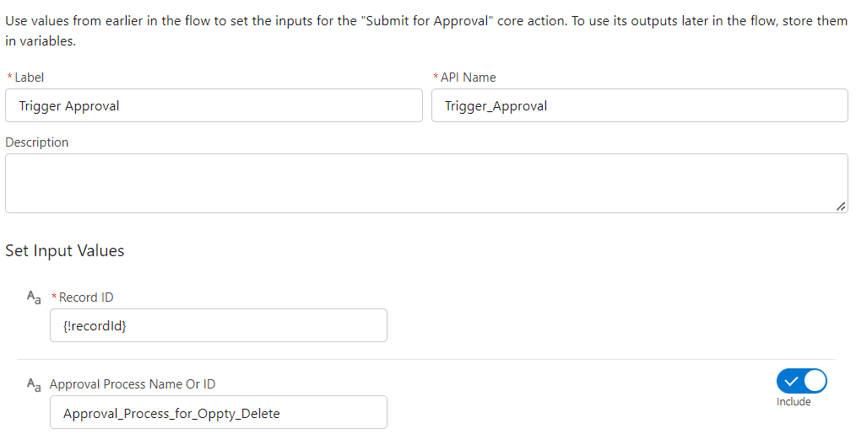The image size is (856, 445).
Task: Click the Set Input Values heading
Action: pos(65,251)
